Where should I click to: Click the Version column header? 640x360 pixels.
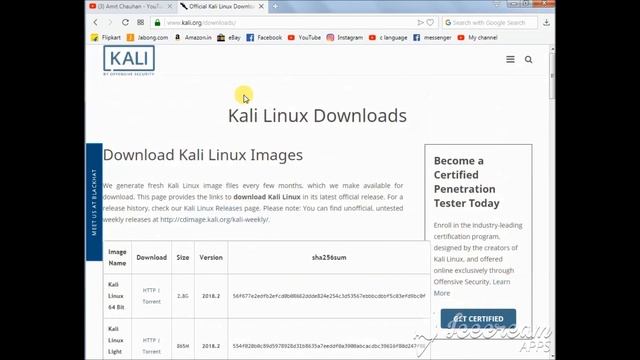coord(211,258)
